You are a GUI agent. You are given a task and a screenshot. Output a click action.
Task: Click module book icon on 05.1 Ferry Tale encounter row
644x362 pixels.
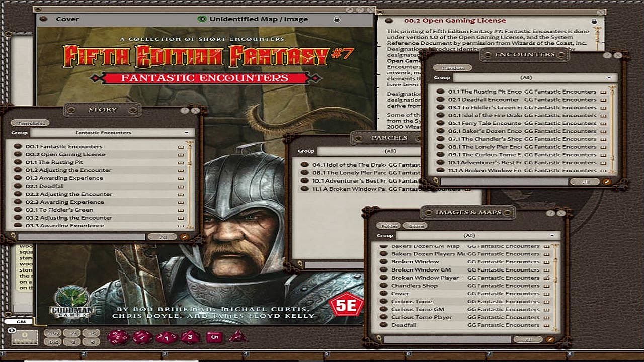[x=602, y=123]
